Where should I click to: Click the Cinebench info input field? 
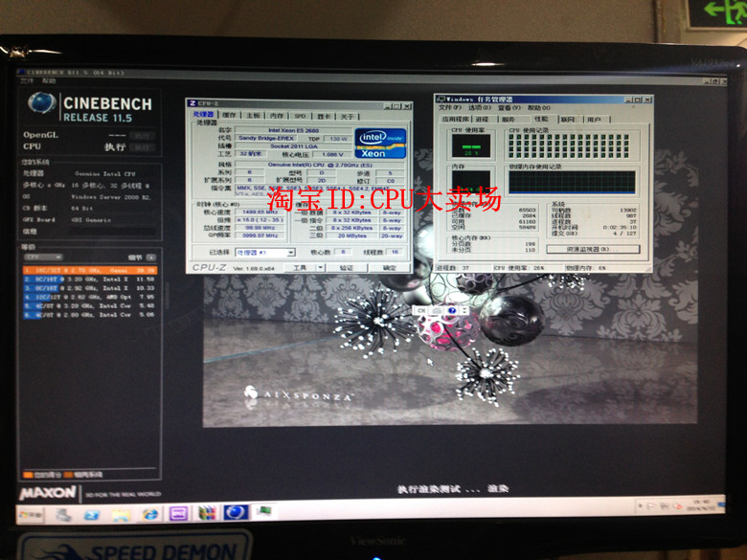click(x=112, y=232)
